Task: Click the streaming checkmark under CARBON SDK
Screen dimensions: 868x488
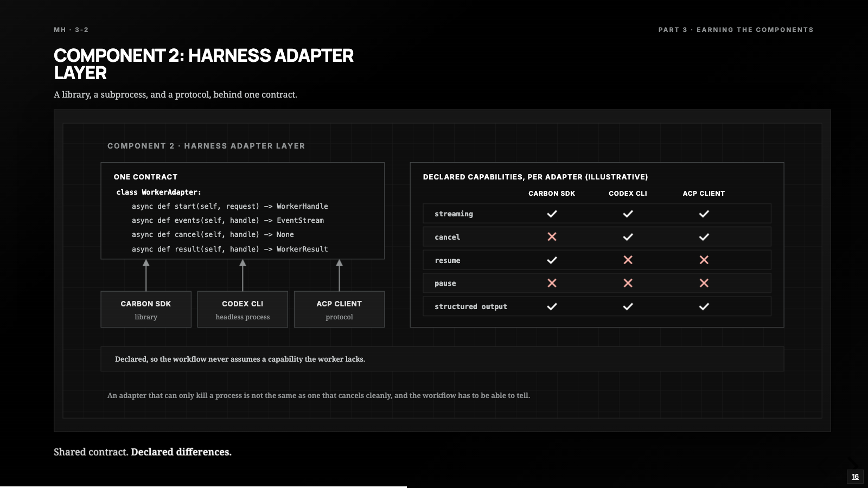Action: [552, 214]
